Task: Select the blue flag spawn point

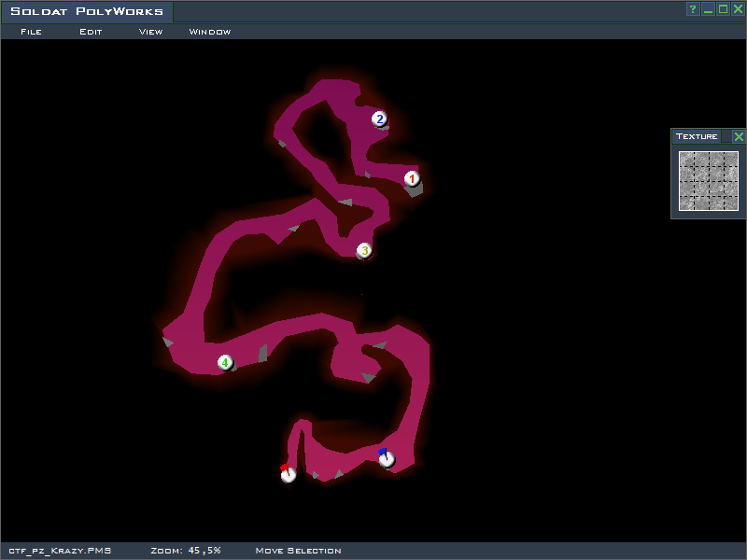Action: tap(386, 458)
